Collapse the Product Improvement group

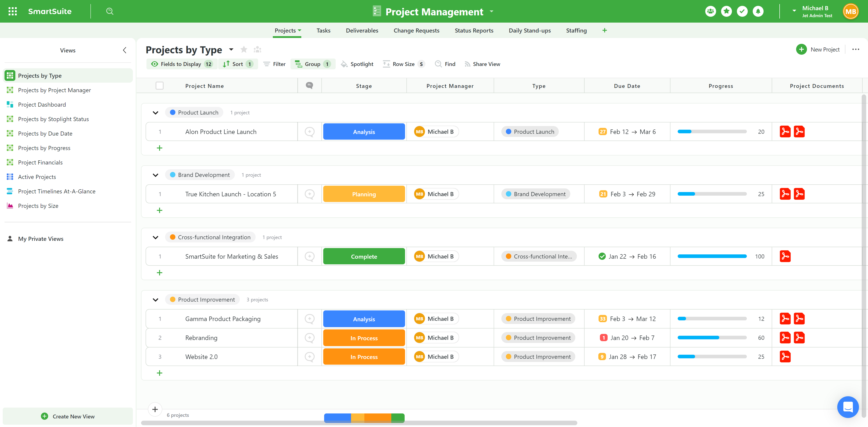click(x=155, y=300)
